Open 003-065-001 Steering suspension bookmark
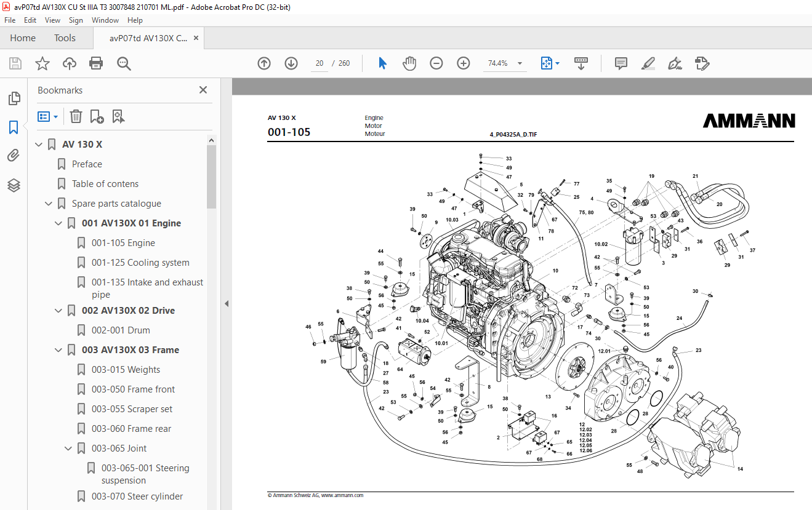This screenshot has width=812, height=510. coord(145,474)
